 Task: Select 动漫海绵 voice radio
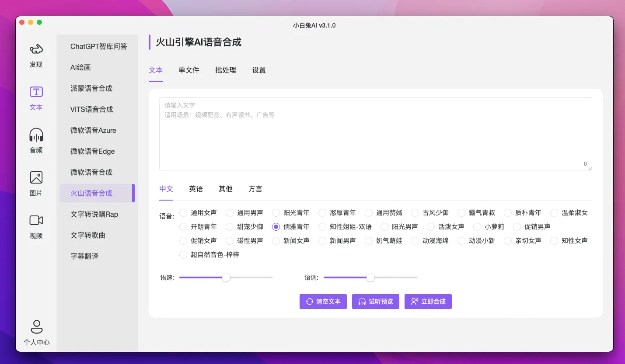tap(415, 241)
